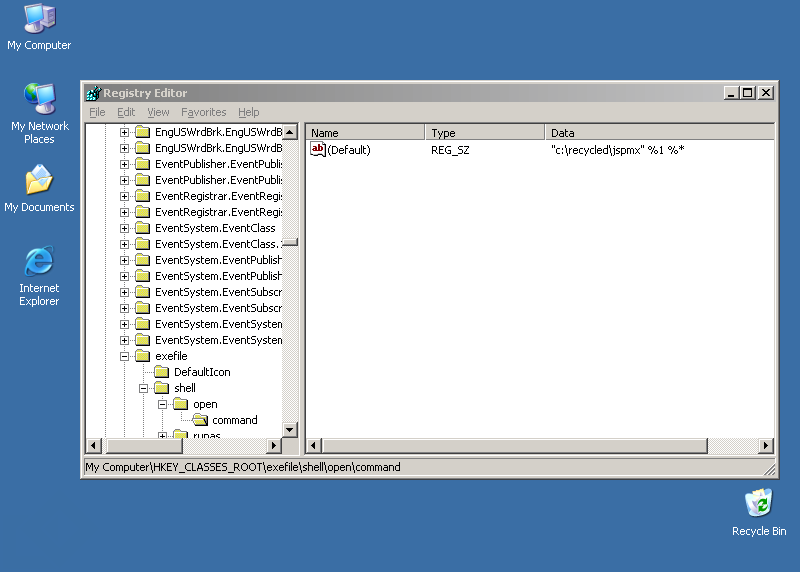The height and width of the screenshot is (572, 800).
Task: Open the My Documents desktop folder icon
Action: [x=39, y=181]
